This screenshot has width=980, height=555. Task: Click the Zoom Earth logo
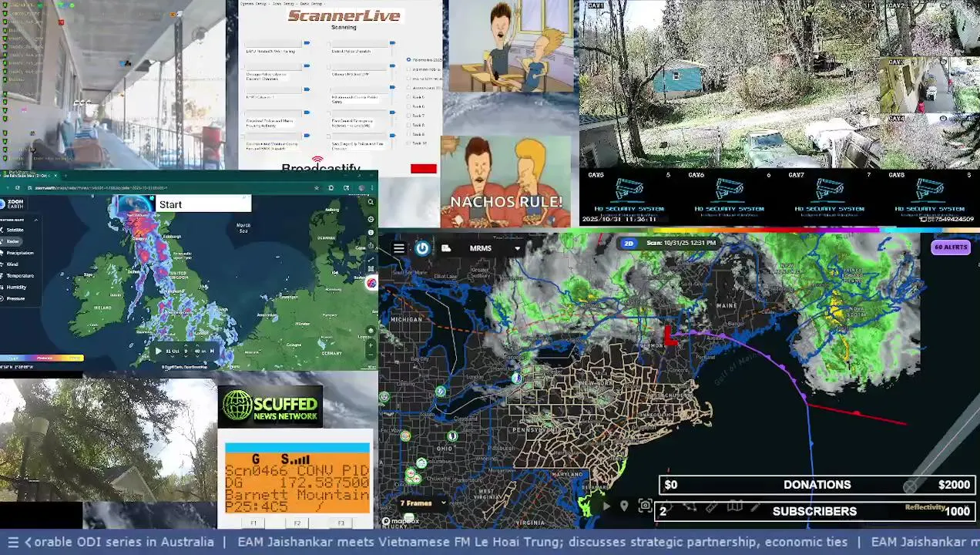click(x=14, y=204)
